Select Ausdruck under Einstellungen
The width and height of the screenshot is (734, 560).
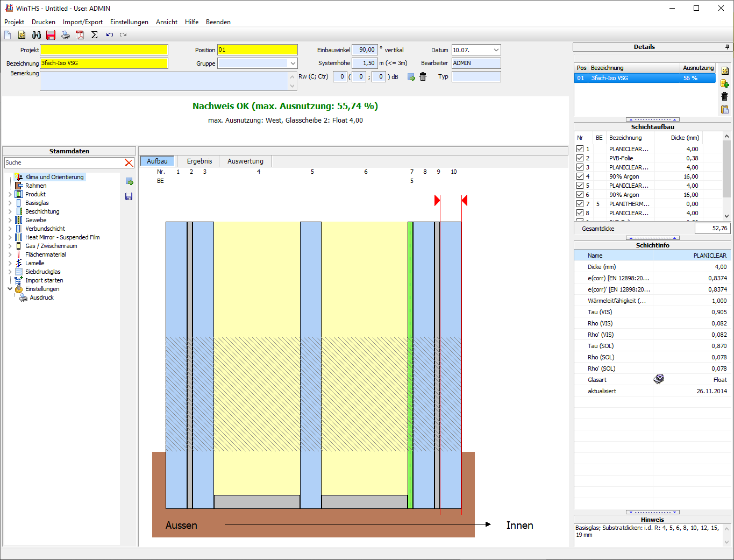pos(41,297)
